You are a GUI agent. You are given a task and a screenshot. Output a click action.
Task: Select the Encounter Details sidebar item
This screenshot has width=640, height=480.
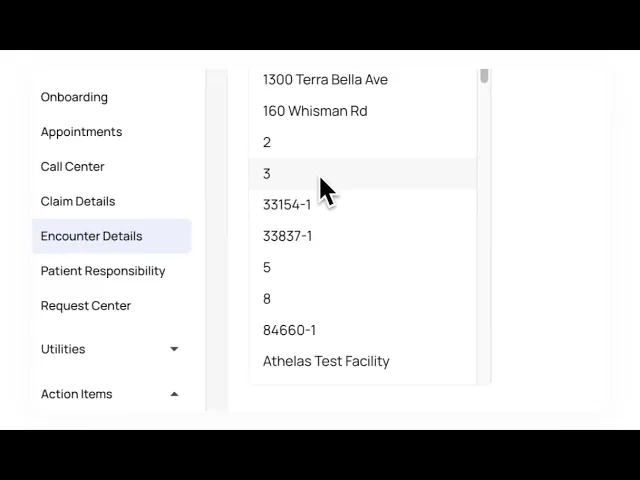point(91,236)
